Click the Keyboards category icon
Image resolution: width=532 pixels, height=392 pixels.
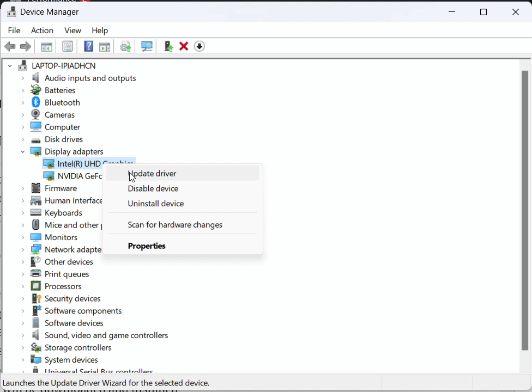35,213
